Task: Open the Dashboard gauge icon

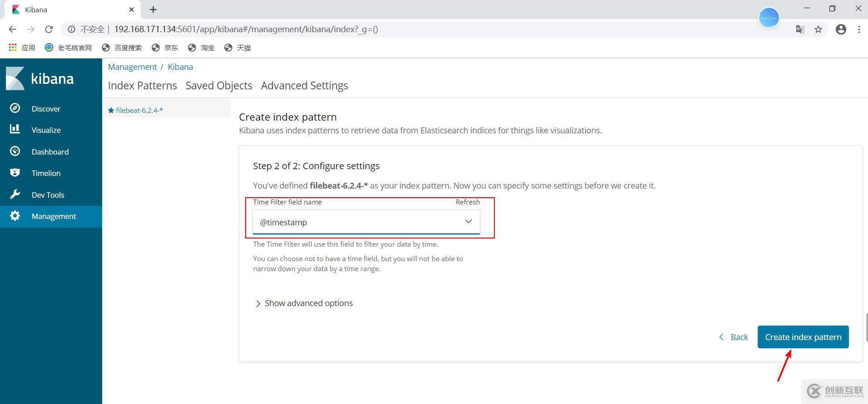Action: pos(15,151)
